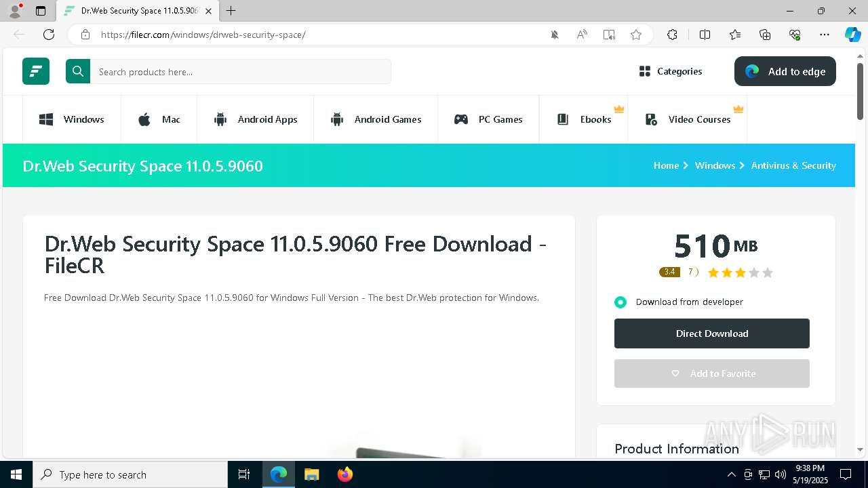Open Settings and more ellipsis menu
Screen dimensions: 868x488
click(x=825, y=35)
